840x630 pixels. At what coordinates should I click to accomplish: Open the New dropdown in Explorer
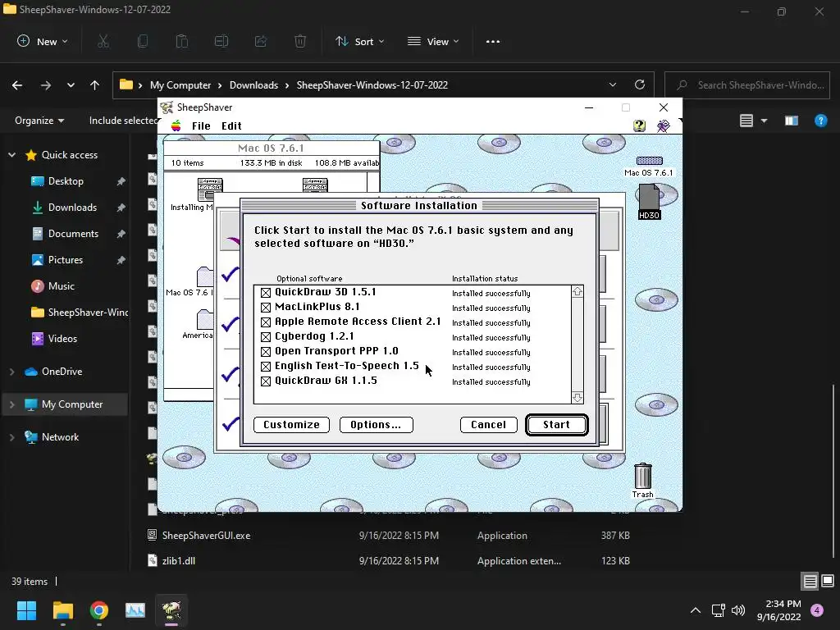(43, 41)
